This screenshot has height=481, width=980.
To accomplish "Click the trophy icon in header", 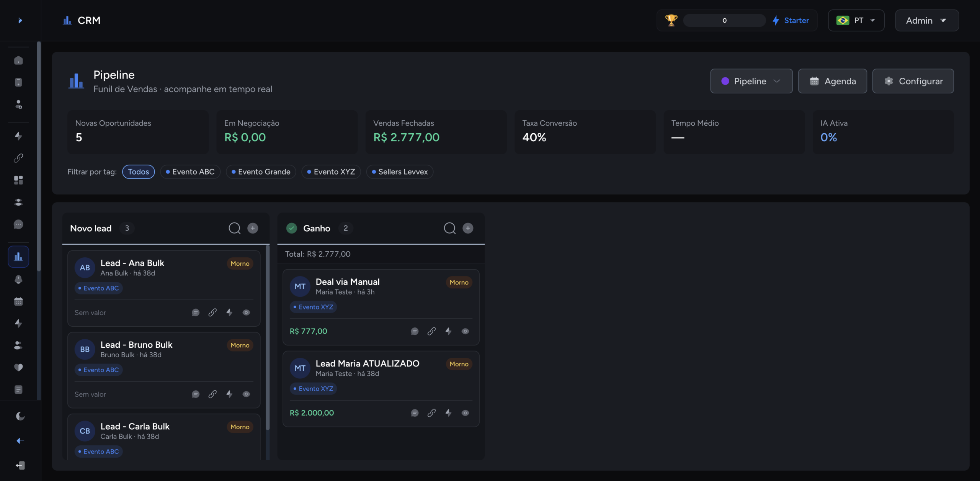I will [671, 20].
